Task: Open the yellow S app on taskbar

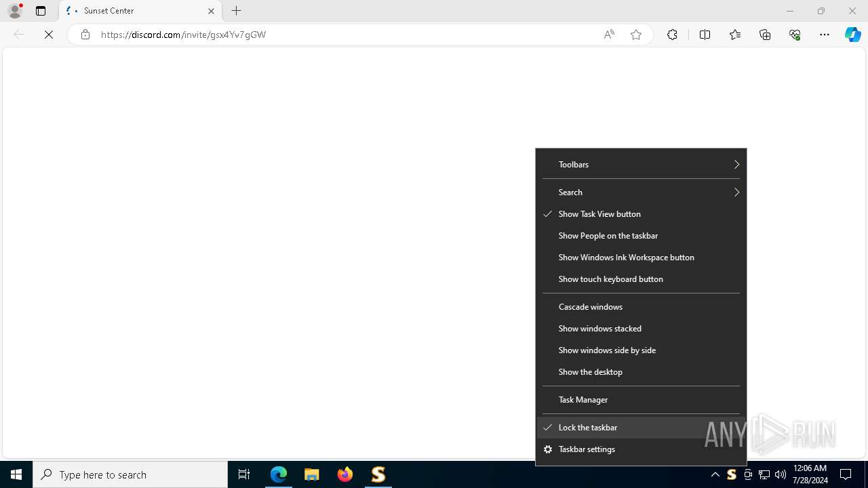Action: 378,474
